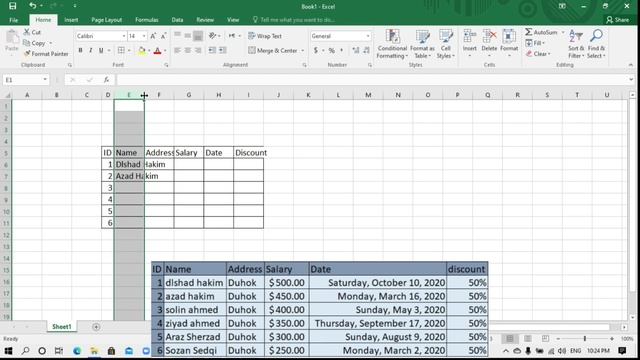The width and height of the screenshot is (640, 360).
Task: Increase font size with A up icon
Action: (x=153, y=36)
